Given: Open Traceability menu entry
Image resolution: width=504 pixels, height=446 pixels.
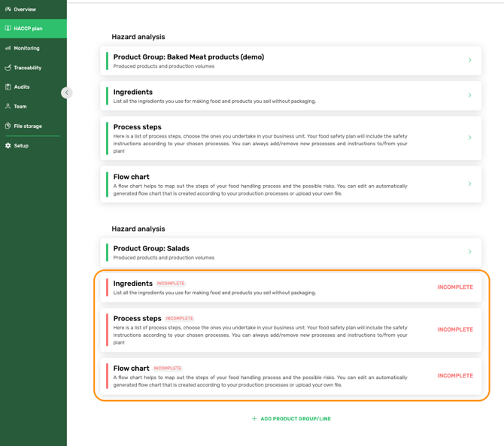Looking at the screenshot, I should (33, 68).
